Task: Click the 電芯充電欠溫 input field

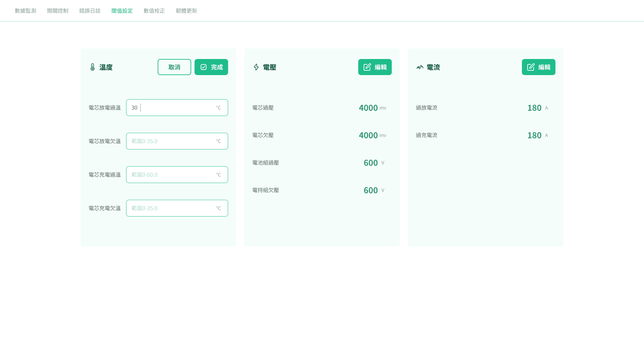Action: [177, 208]
